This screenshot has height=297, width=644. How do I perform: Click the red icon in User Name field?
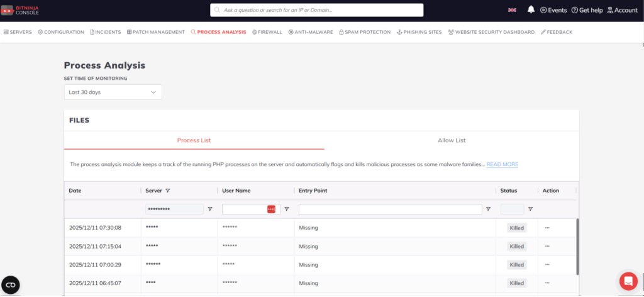271,209
